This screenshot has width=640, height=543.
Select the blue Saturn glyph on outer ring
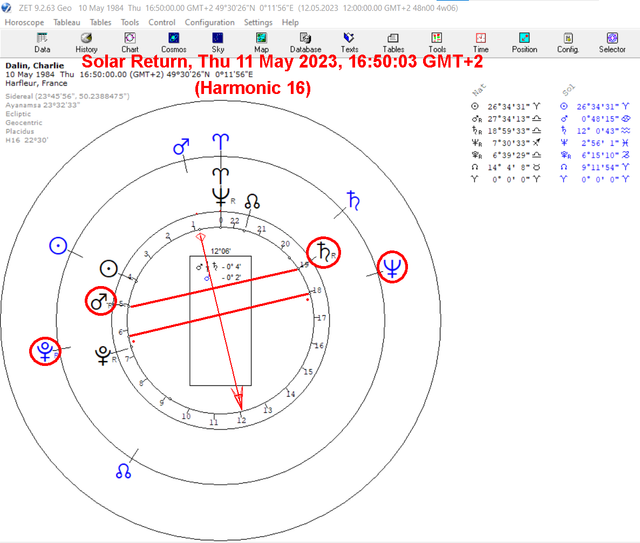click(353, 200)
